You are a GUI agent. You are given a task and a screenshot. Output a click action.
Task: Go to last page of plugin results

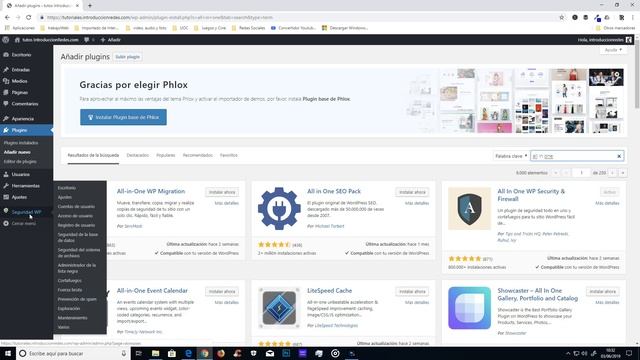[623, 173]
